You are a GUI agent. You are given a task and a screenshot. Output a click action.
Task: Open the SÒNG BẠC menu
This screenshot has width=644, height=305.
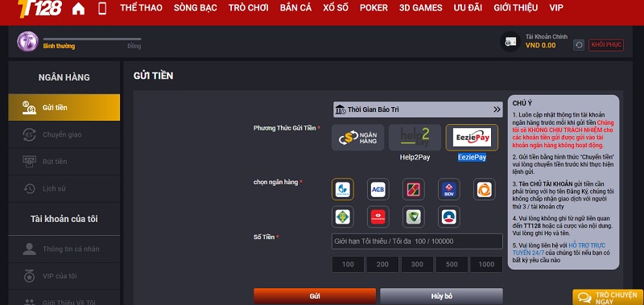coord(195,8)
